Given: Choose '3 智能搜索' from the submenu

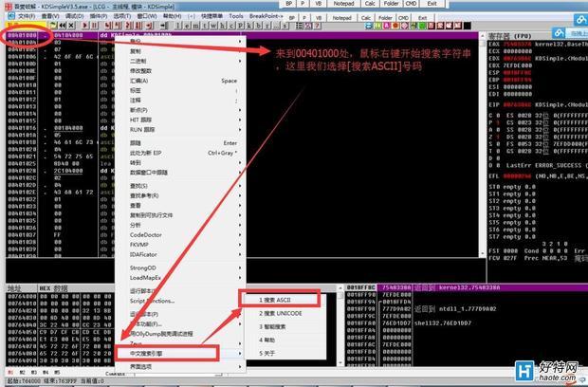Looking at the screenshot, I should coord(285,326).
